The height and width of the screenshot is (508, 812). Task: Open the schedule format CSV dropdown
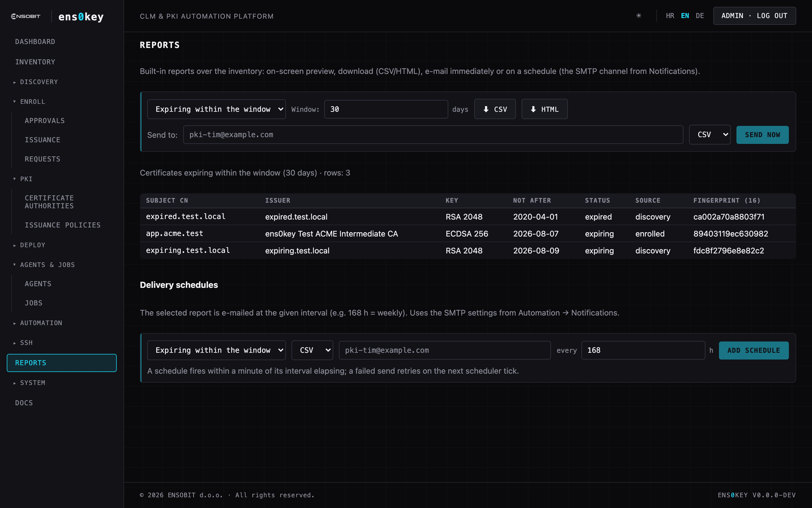pos(312,351)
